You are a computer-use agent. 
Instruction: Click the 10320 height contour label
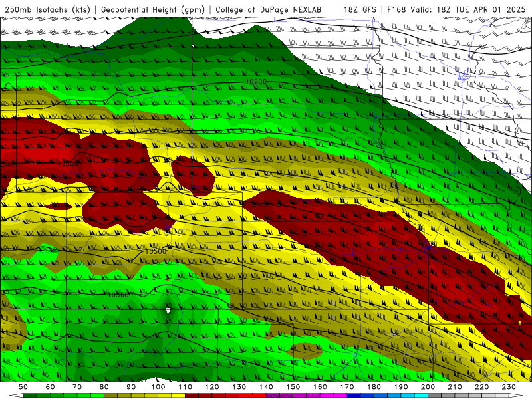(x=68, y=163)
